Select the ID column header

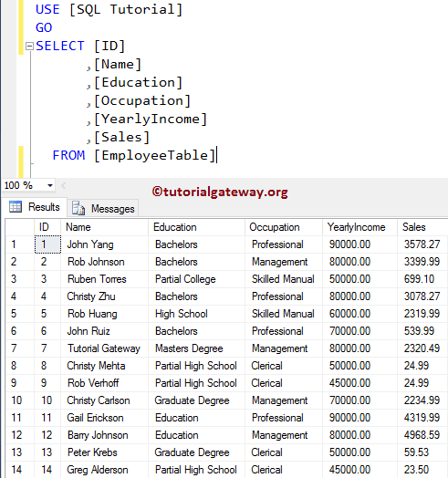coord(47,227)
